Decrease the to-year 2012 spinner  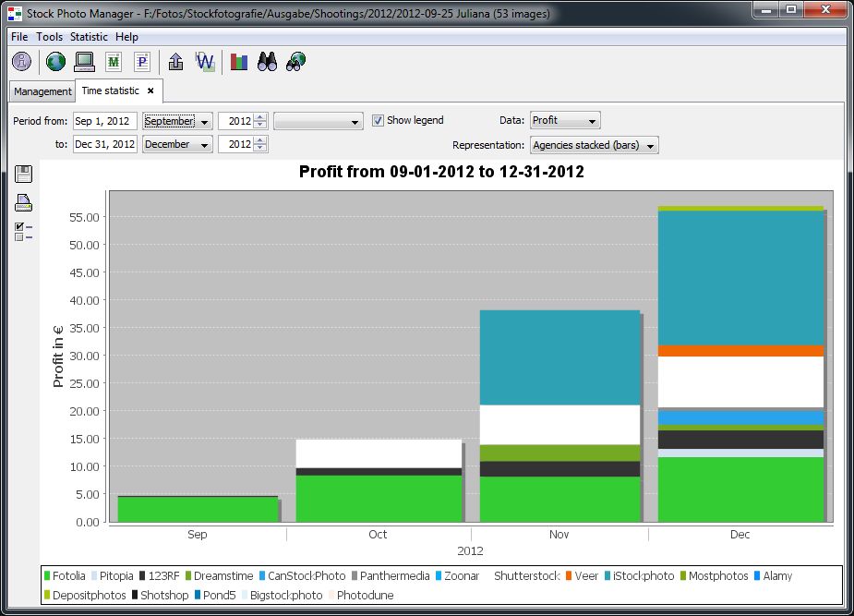(x=260, y=148)
